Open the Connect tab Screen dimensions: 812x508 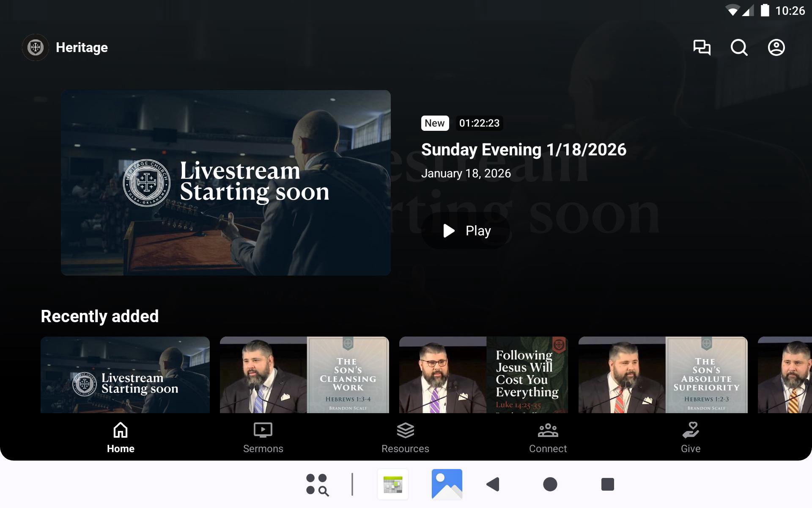[x=548, y=438]
